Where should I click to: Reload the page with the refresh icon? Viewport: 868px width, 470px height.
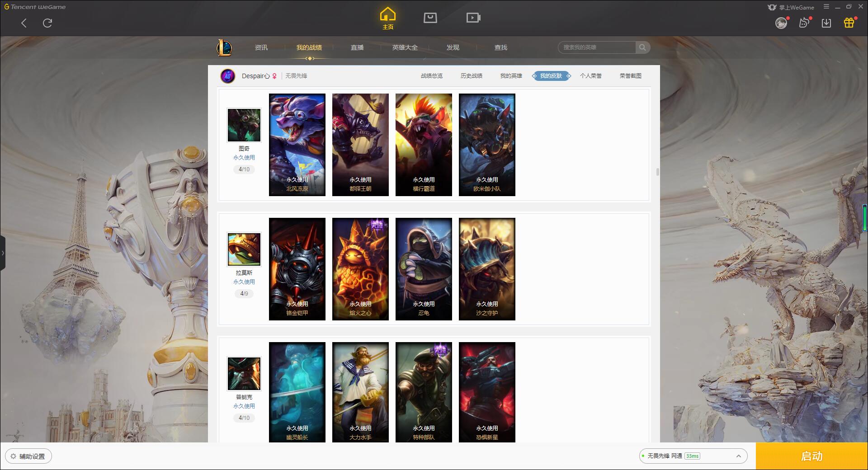(x=47, y=23)
